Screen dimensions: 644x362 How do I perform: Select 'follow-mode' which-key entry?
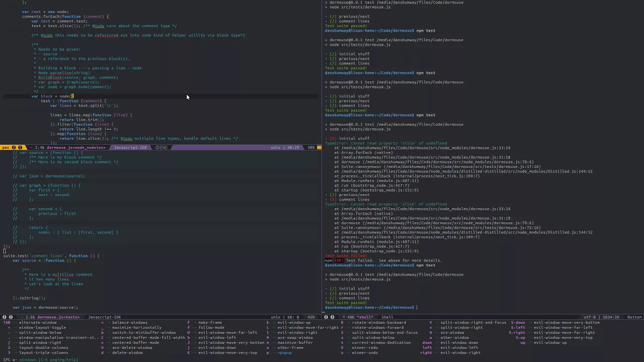(211, 327)
